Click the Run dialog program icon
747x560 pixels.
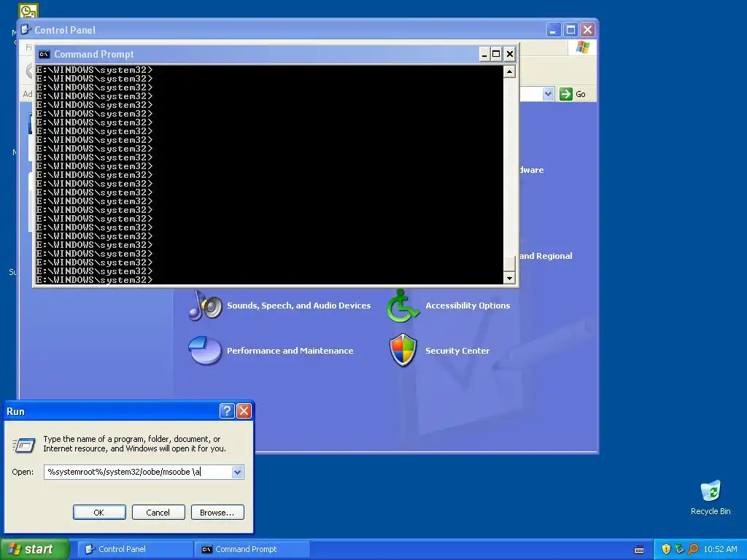coord(24,446)
